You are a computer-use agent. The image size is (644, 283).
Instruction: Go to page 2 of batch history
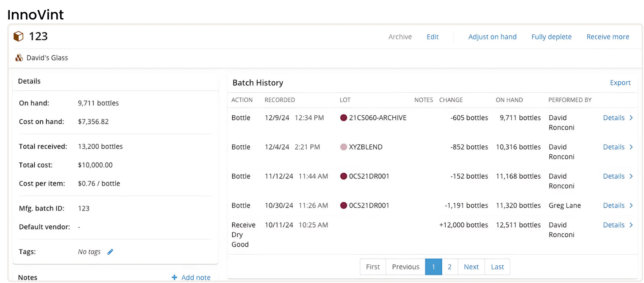(450, 267)
